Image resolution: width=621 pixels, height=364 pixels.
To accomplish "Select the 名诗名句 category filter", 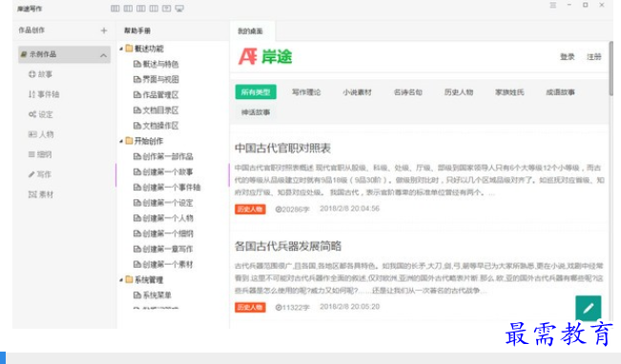I will point(408,92).
